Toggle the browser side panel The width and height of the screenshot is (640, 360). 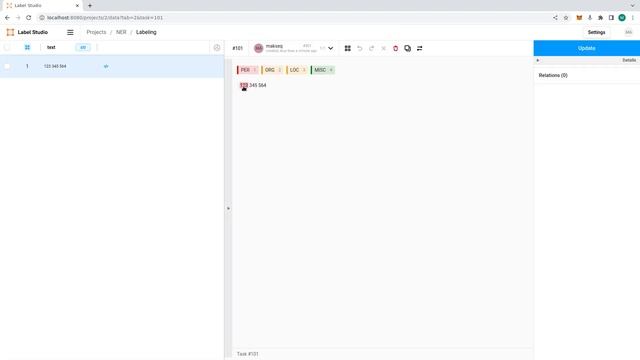click(611, 18)
